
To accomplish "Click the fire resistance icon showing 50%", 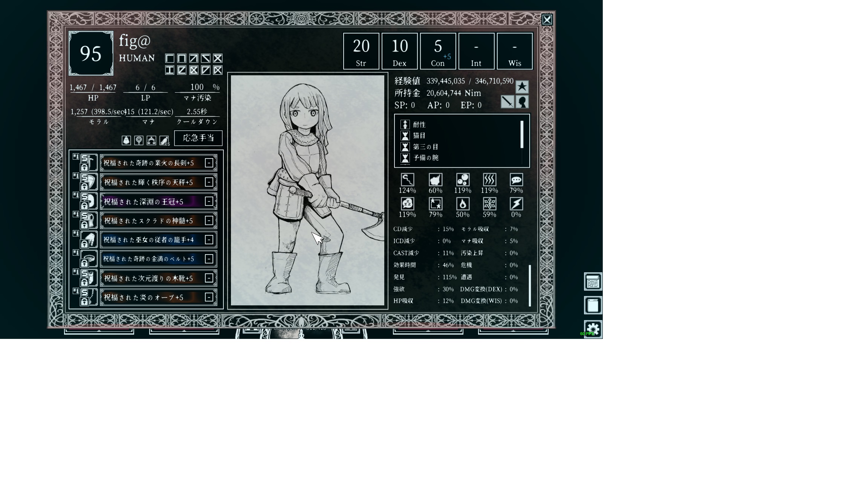I will [463, 204].
